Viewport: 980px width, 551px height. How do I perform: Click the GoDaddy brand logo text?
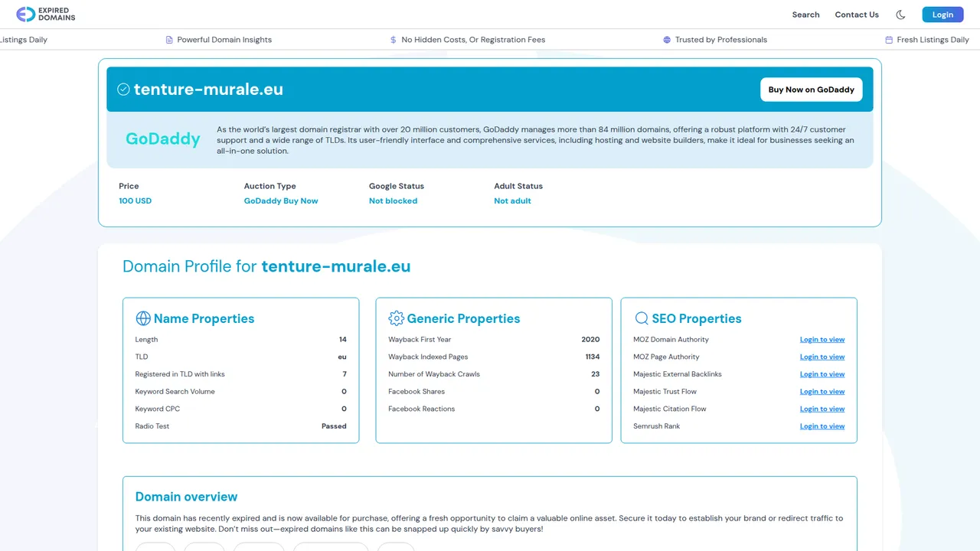[163, 139]
